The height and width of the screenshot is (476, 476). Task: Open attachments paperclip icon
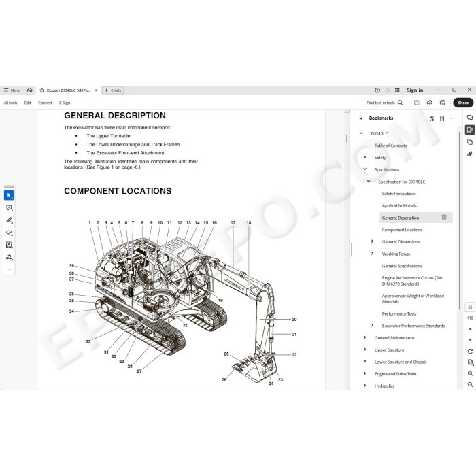pos(470,154)
